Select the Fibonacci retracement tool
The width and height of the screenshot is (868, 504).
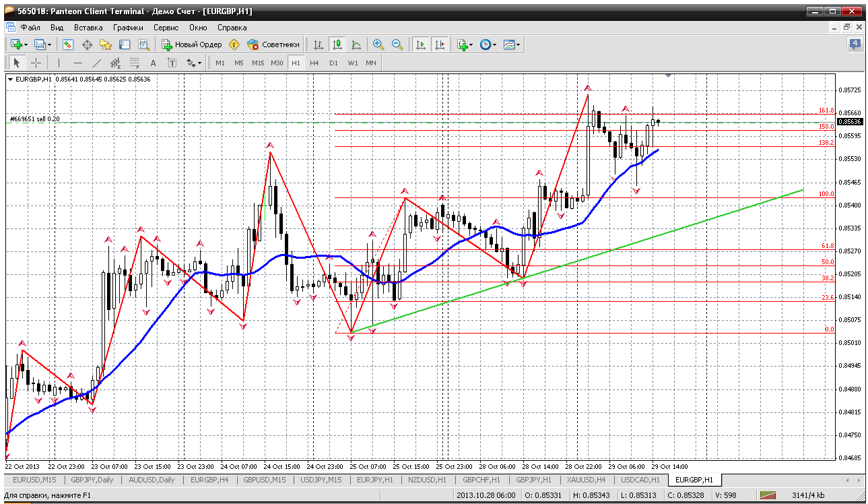click(x=134, y=63)
